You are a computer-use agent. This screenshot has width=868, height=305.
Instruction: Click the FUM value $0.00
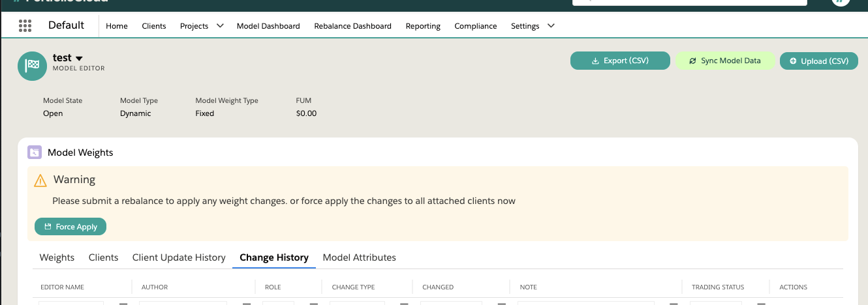coord(306,113)
